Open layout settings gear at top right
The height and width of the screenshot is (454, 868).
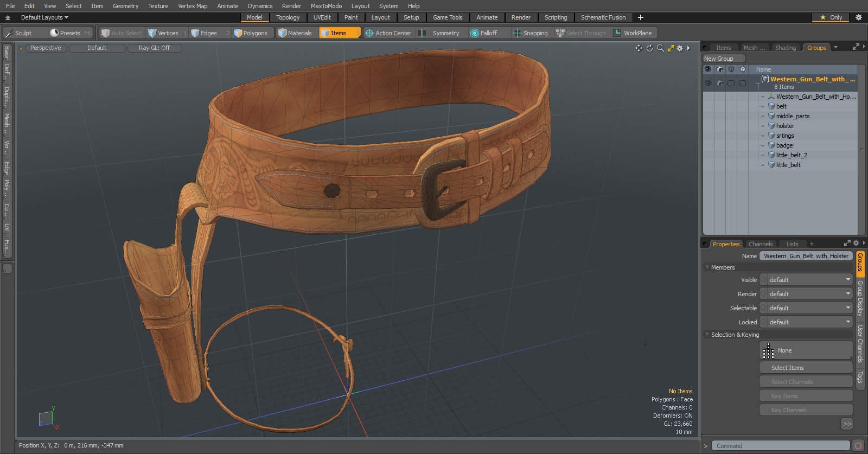[x=858, y=17]
